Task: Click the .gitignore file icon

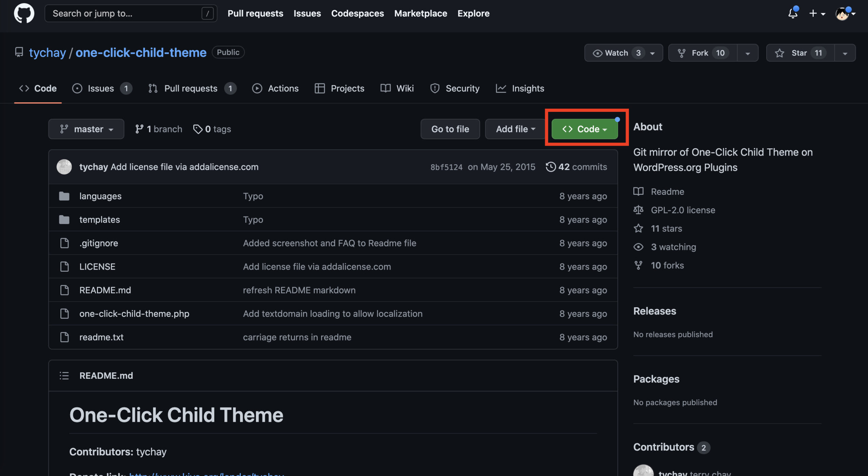Action: [64, 243]
